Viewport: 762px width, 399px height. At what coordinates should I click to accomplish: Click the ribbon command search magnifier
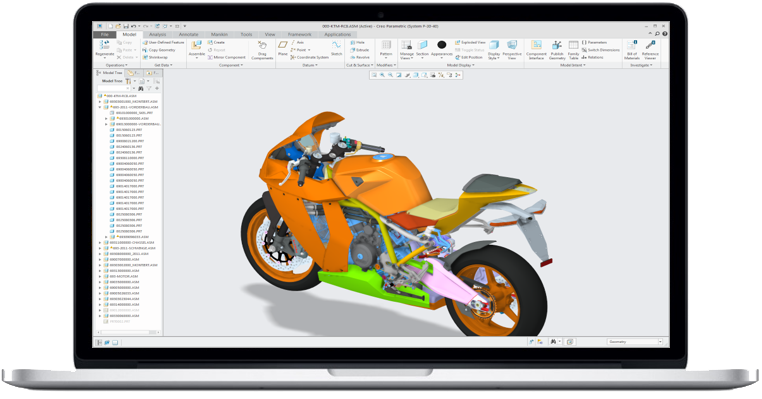pos(657,34)
